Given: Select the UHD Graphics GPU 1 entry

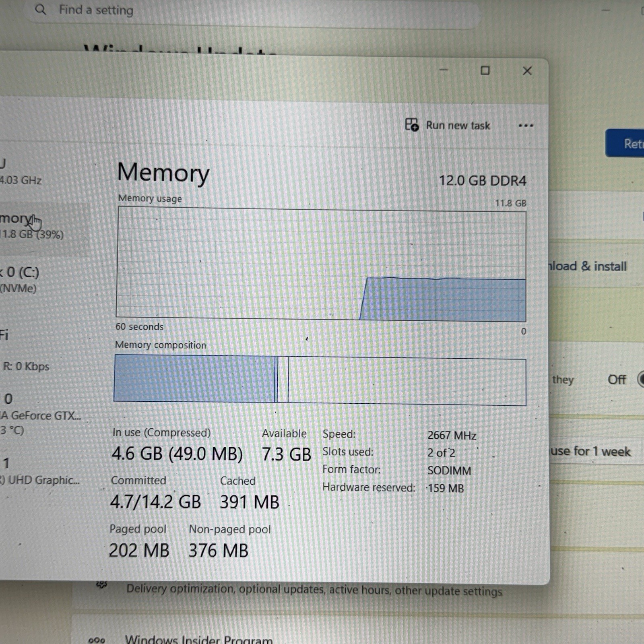Looking at the screenshot, I should [x=40, y=471].
